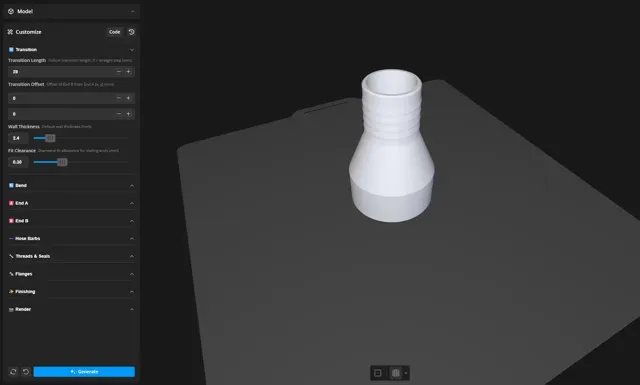Screen dimensions: 640x385
Task: Open the viewport display options dropdown arrow
Action: [406, 373]
